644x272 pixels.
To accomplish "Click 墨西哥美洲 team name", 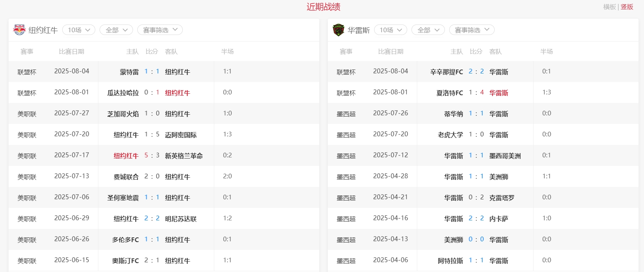I will [x=505, y=156].
